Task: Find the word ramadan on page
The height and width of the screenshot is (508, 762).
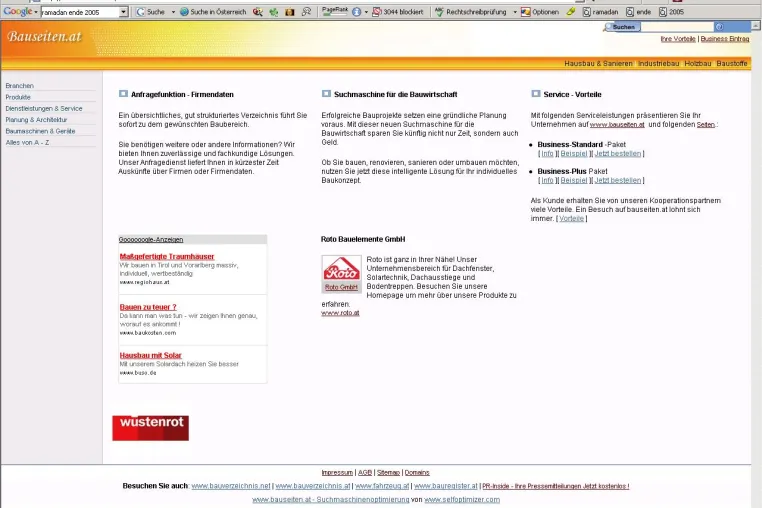Action: [601, 12]
